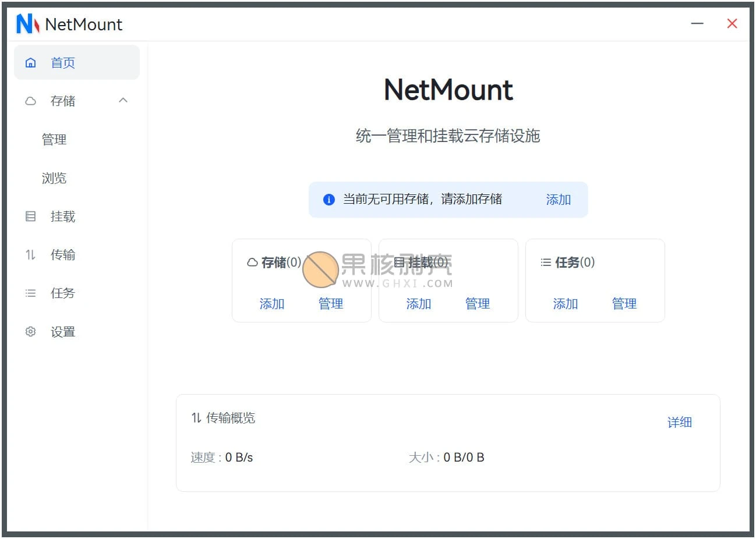Click the 任务(0) card title
Screen dimensions: 756x539
coord(575,263)
